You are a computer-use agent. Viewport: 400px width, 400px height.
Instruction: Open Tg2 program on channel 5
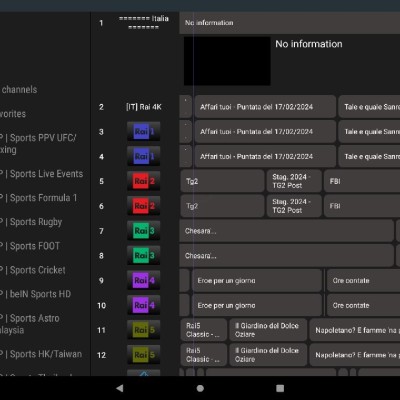pos(222,181)
